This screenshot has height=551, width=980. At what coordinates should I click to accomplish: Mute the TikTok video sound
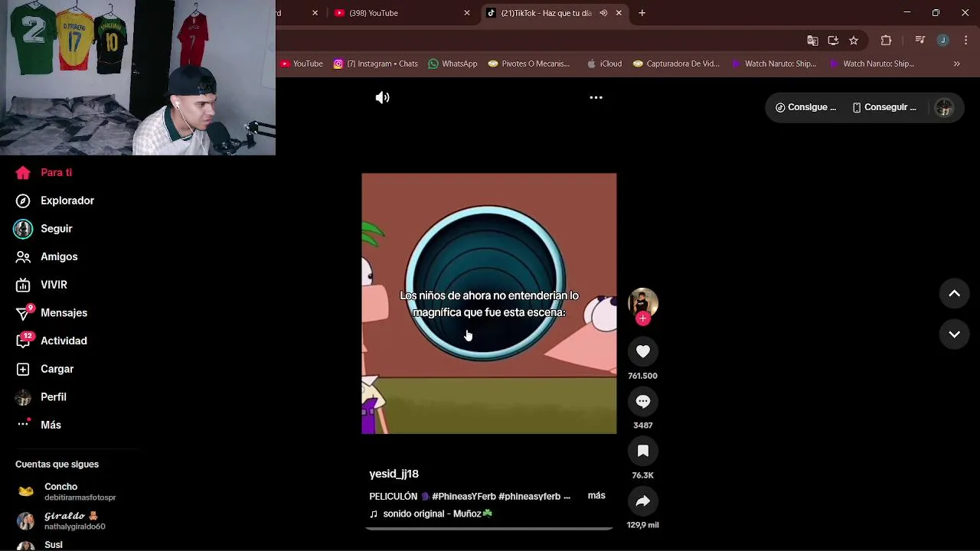382,98
